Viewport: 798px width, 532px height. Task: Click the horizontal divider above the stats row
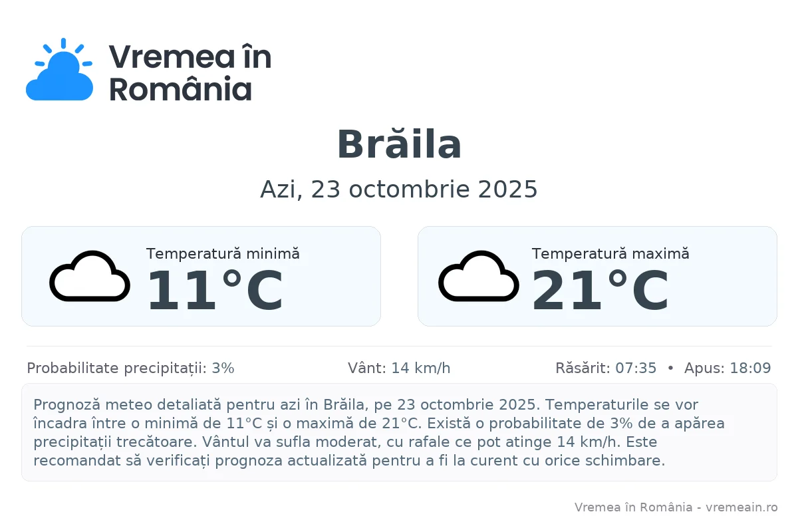[x=399, y=346]
